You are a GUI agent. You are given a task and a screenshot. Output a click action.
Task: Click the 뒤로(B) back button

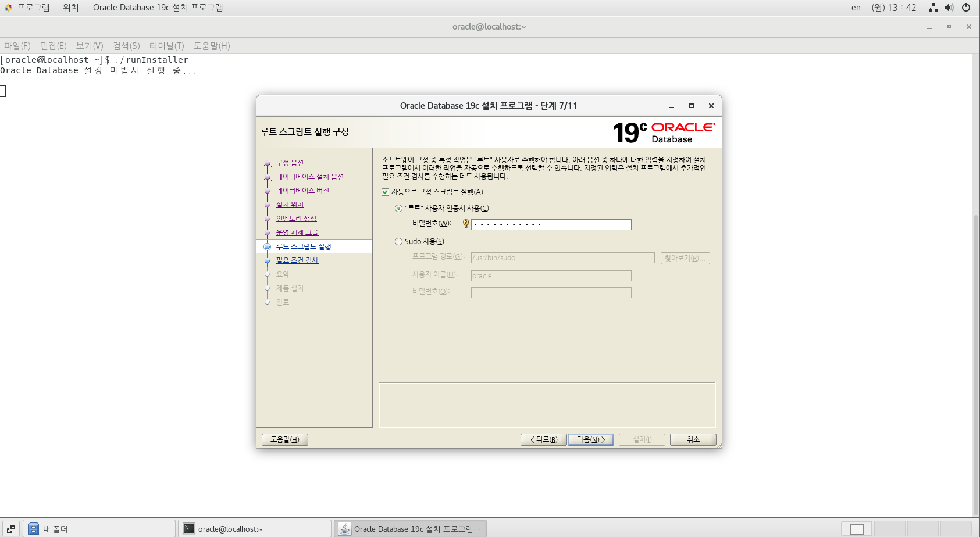coord(543,439)
